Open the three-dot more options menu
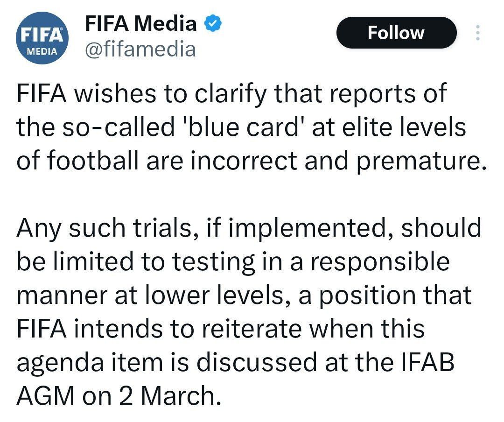Image resolution: width=504 pixels, height=422 pixels. 478,33
